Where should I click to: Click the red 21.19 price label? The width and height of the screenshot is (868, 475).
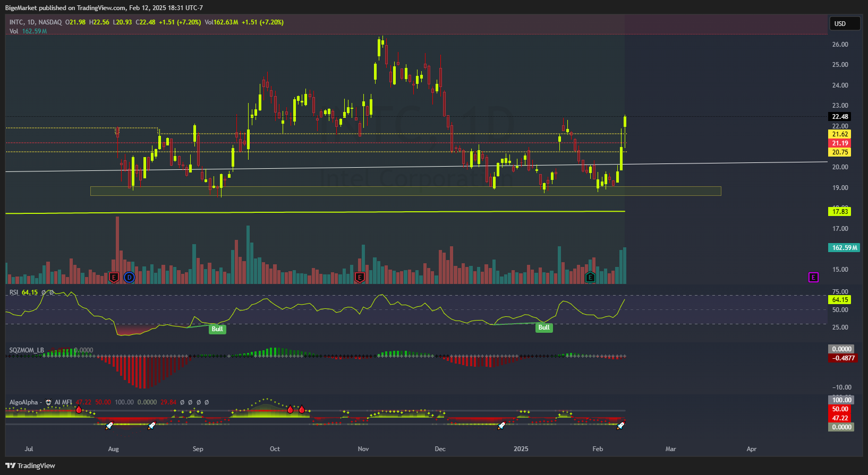click(x=840, y=143)
